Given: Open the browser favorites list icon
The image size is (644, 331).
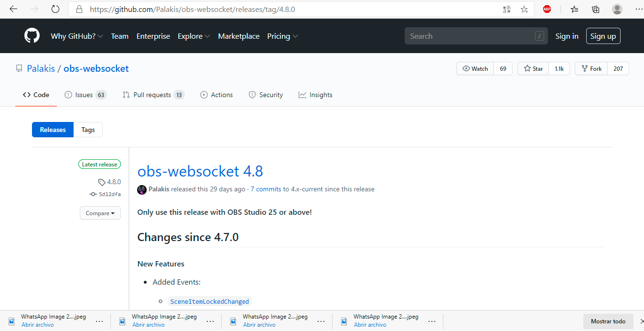Looking at the screenshot, I should [x=574, y=9].
